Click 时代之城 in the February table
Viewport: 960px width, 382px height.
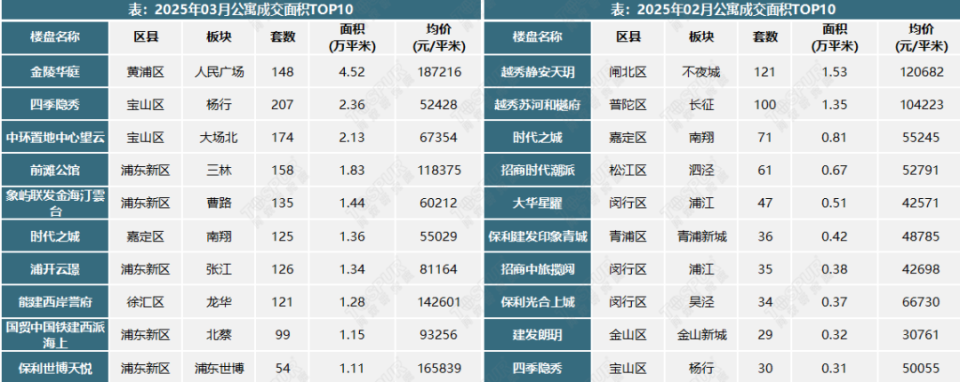tap(538, 138)
